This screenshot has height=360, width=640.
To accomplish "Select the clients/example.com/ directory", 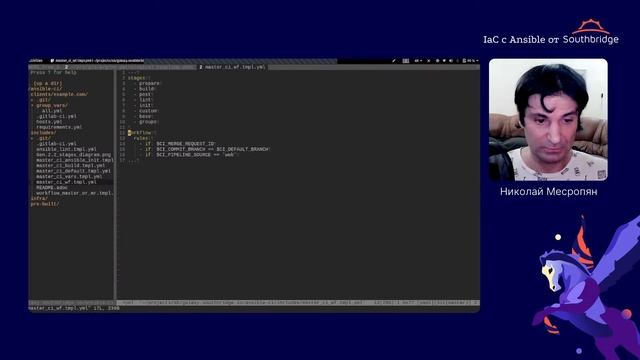I will click(59, 94).
